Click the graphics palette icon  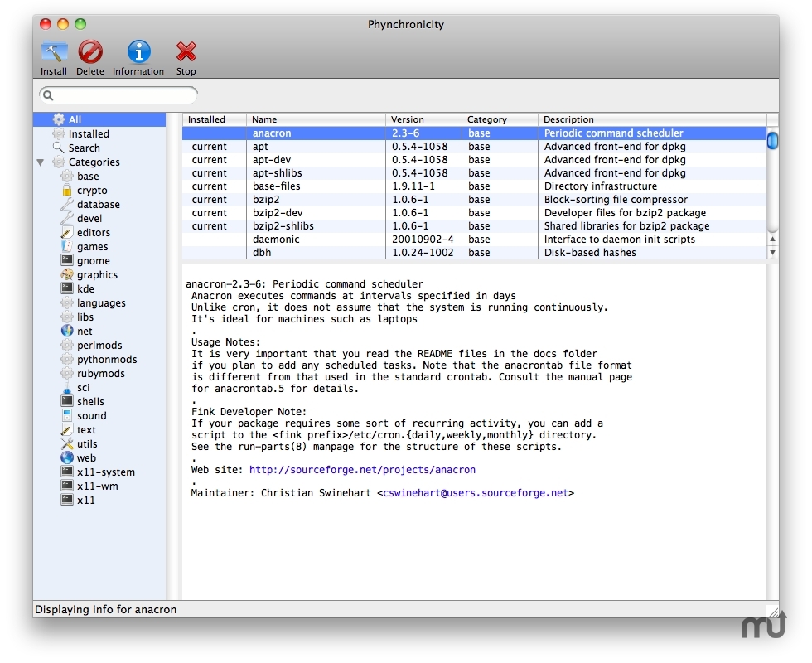coord(68,274)
